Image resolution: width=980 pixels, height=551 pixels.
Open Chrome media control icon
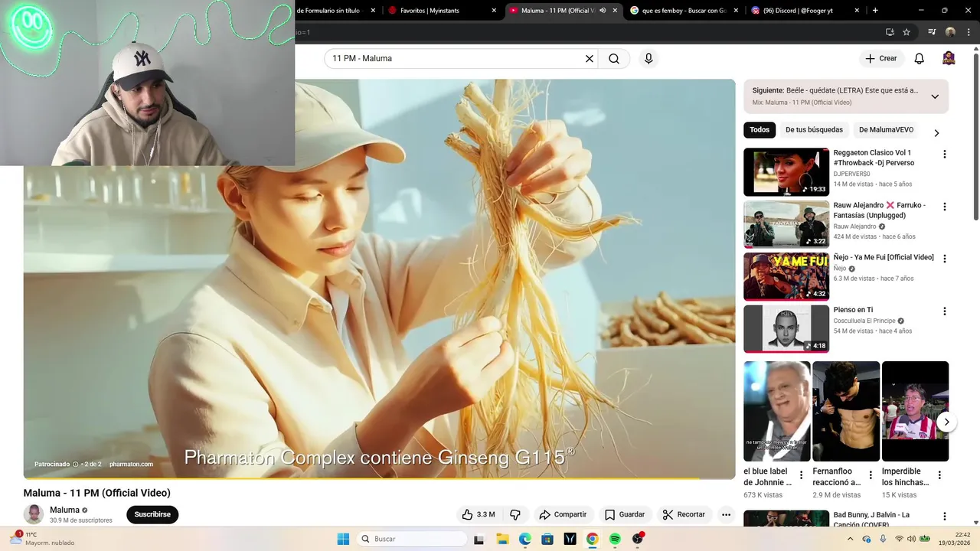click(932, 32)
